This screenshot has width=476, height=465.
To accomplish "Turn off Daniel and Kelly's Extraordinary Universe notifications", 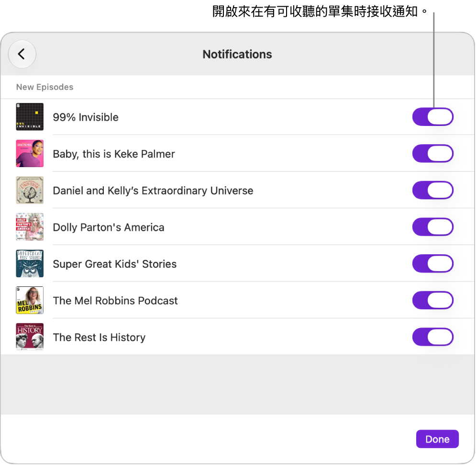I will tap(433, 190).
